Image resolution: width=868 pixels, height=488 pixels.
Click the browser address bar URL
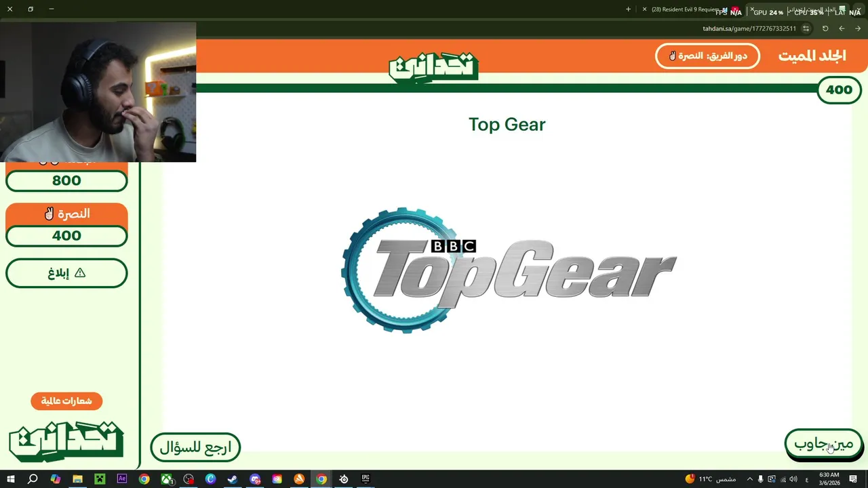point(749,28)
